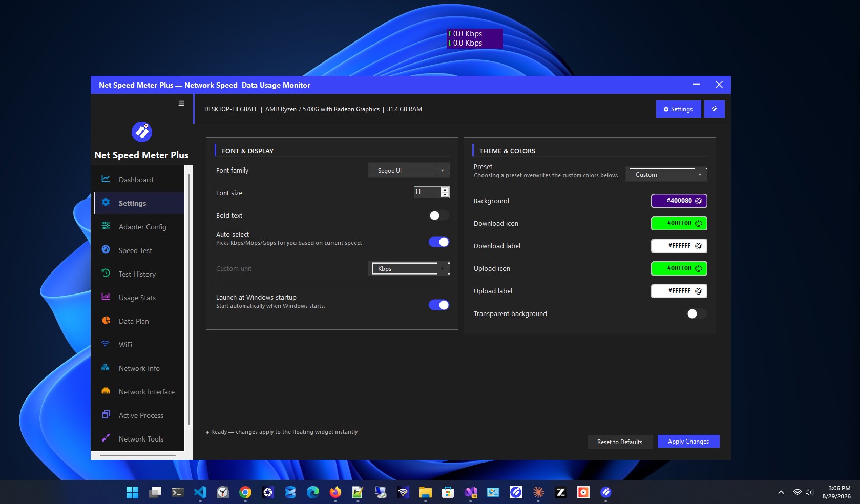Open the Upload icon color swatch

[x=679, y=268]
